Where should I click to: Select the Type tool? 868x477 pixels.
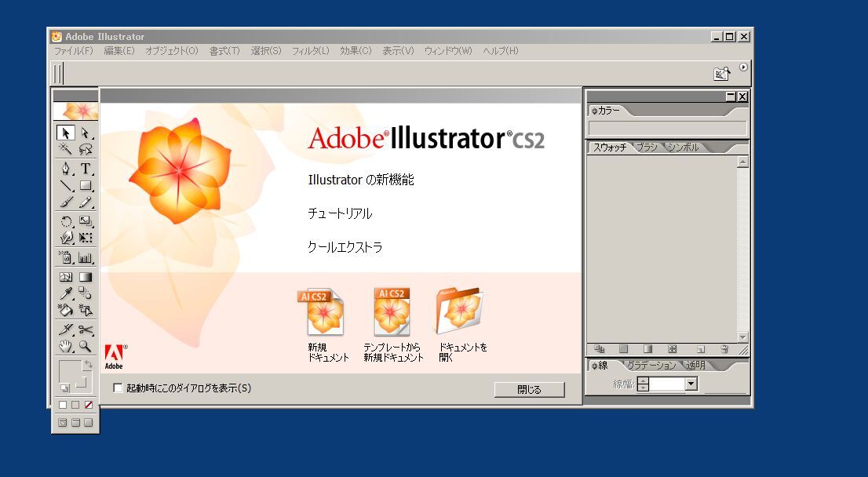click(x=86, y=169)
